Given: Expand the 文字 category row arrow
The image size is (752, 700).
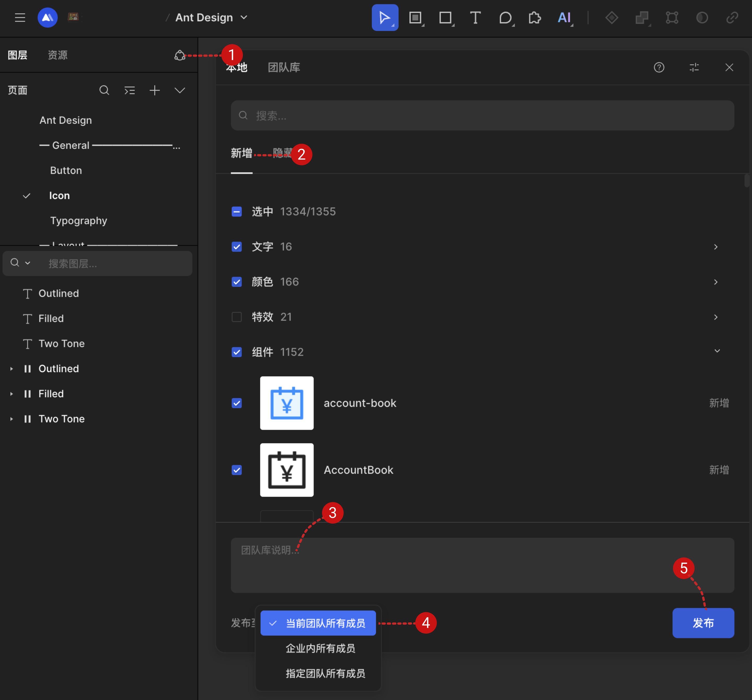Looking at the screenshot, I should pyautogui.click(x=716, y=247).
